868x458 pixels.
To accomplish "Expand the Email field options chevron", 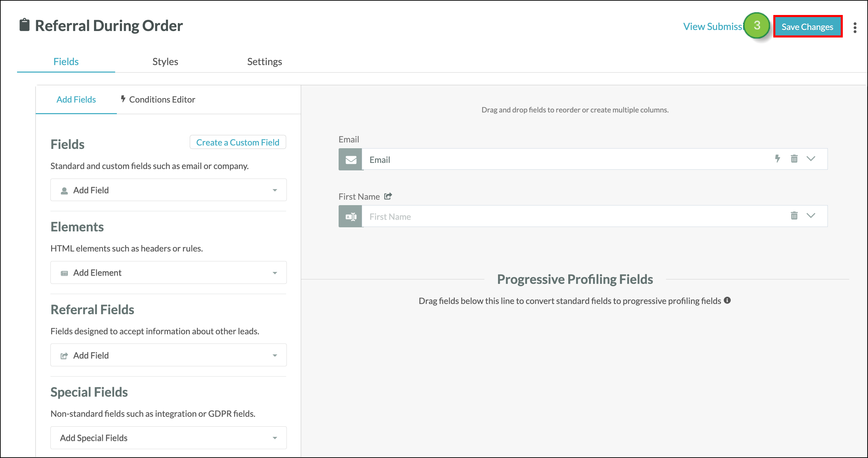I will [811, 158].
